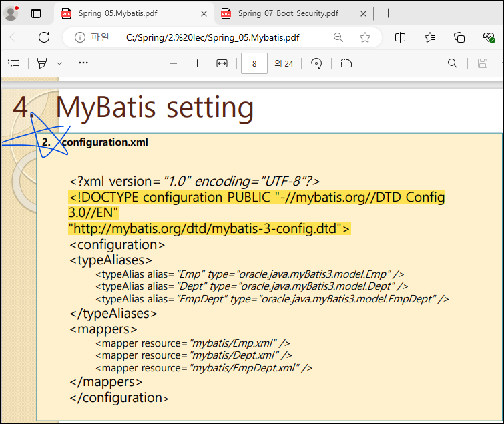
Task: Click the mapper mybatis/EmpDept.xml line
Action: pyautogui.click(x=204, y=368)
